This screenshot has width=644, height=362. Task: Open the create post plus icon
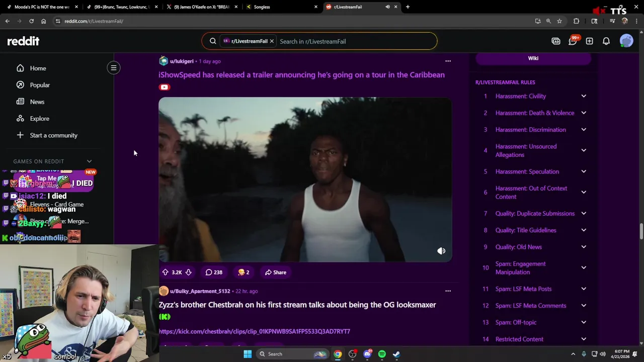(x=590, y=41)
